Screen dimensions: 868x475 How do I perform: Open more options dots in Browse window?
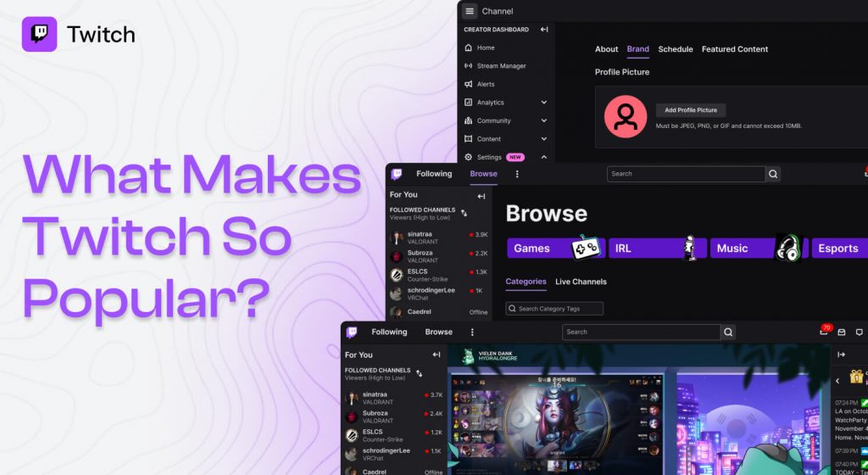(x=517, y=174)
